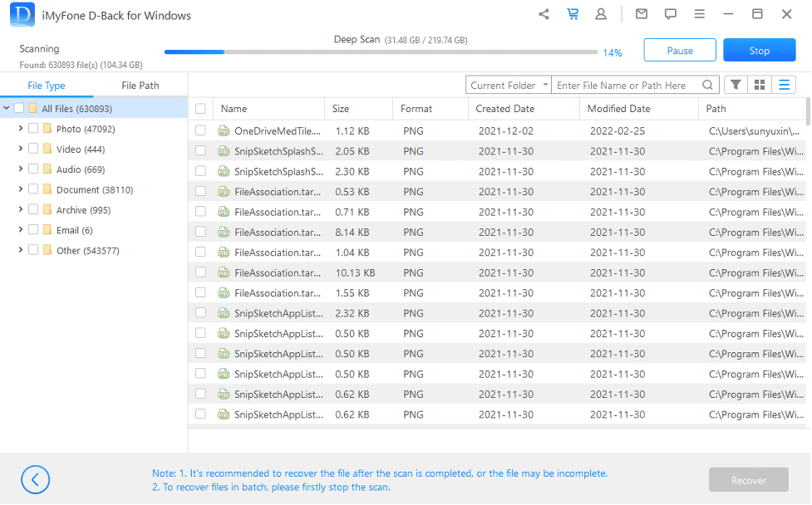Viewport: 812px width, 505px height.
Task: Open the hamburger menu
Action: (x=699, y=13)
